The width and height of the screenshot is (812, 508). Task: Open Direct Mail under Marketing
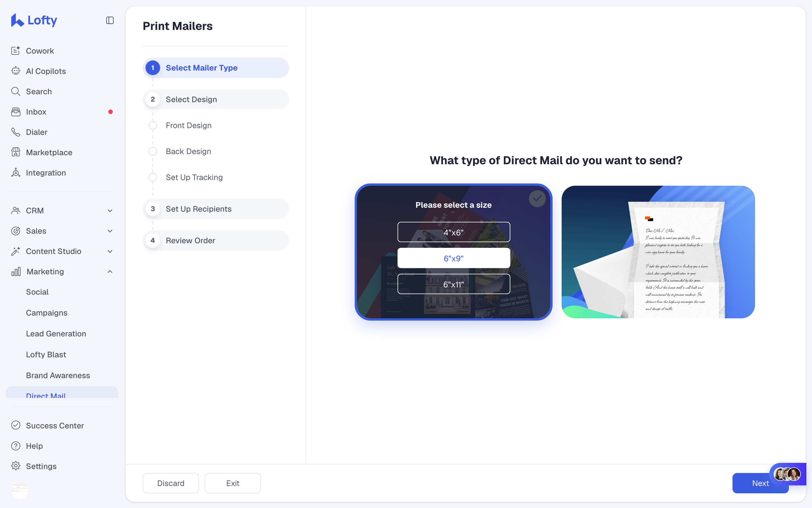click(x=62, y=392)
